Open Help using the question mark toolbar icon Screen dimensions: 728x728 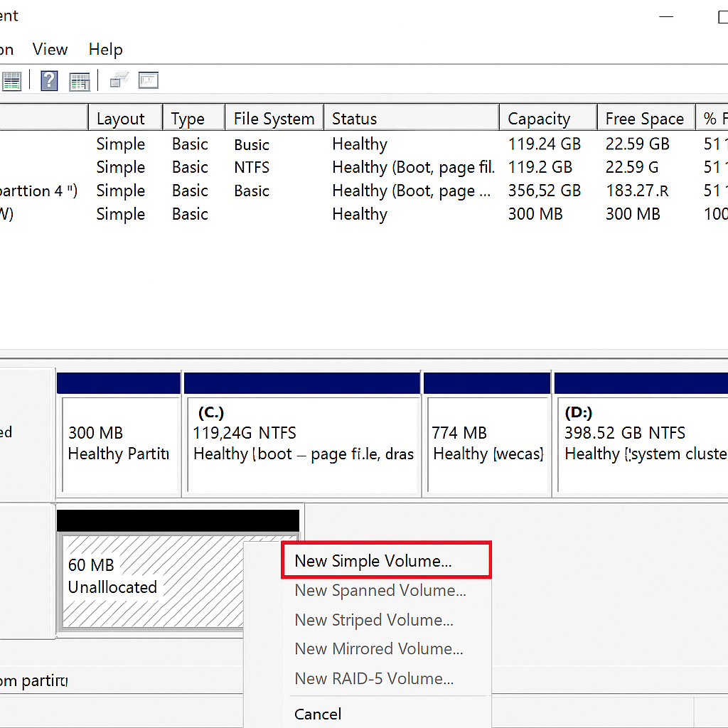[x=48, y=80]
